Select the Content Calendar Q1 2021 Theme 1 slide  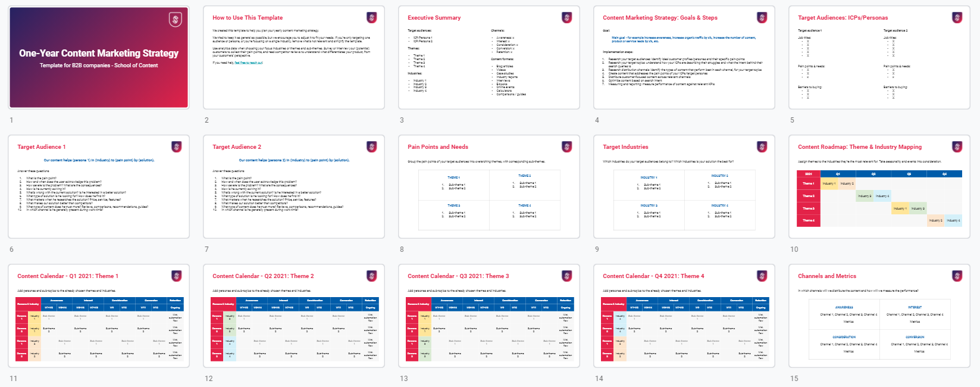99,316
